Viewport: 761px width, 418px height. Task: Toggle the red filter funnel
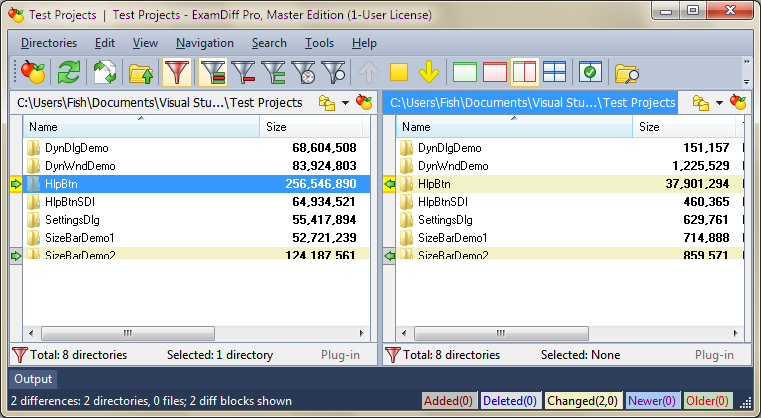(x=177, y=72)
